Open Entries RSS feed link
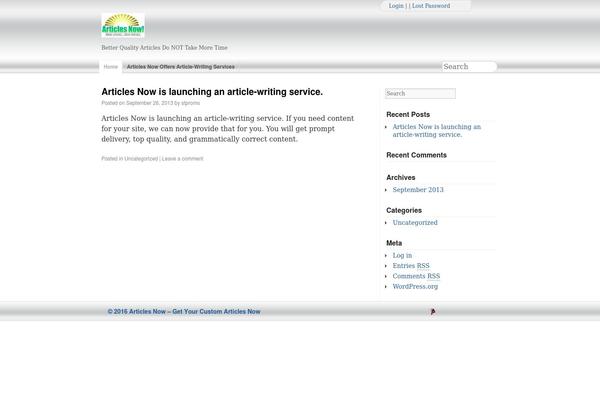Screen dimensions: 600x400 click(x=411, y=266)
